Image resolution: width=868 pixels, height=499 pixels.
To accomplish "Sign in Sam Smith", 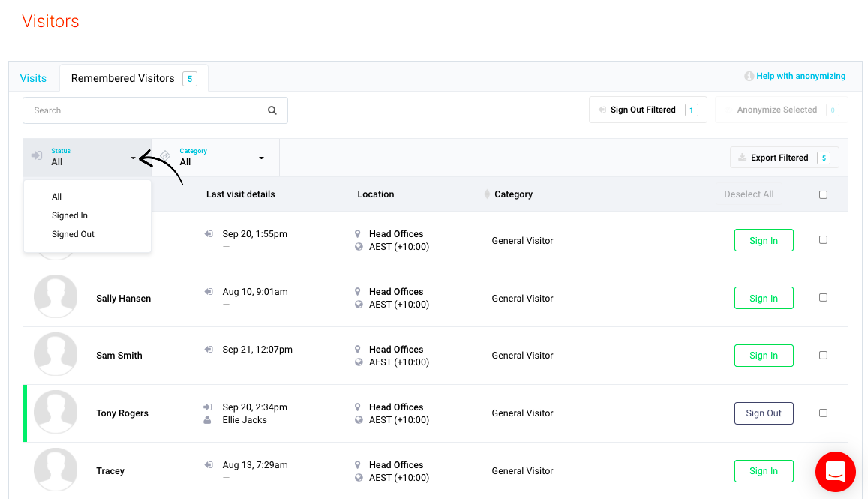I will coord(764,356).
